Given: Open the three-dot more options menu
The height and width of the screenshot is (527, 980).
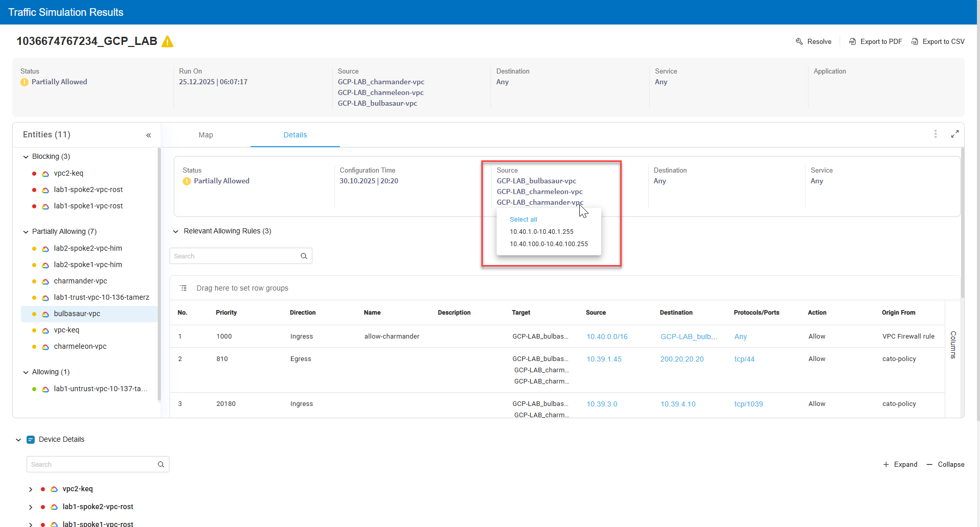Looking at the screenshot, I should pyautogui.click(x=935, y=134).
